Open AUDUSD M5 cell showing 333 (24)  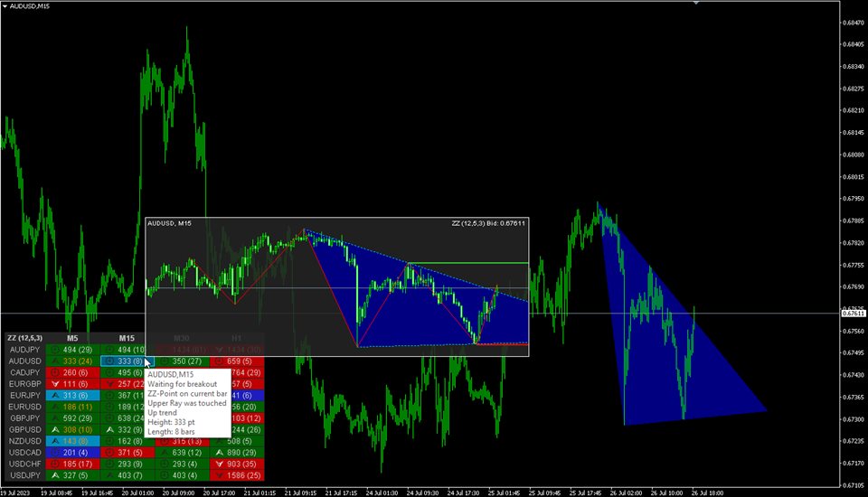(72, 361)
